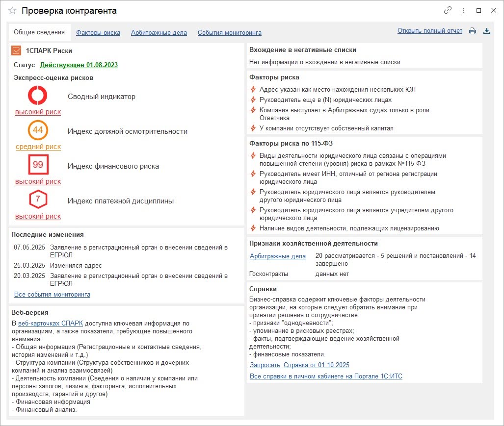Click the copy link chain icon
504x426 pixels.
[448, 10]
